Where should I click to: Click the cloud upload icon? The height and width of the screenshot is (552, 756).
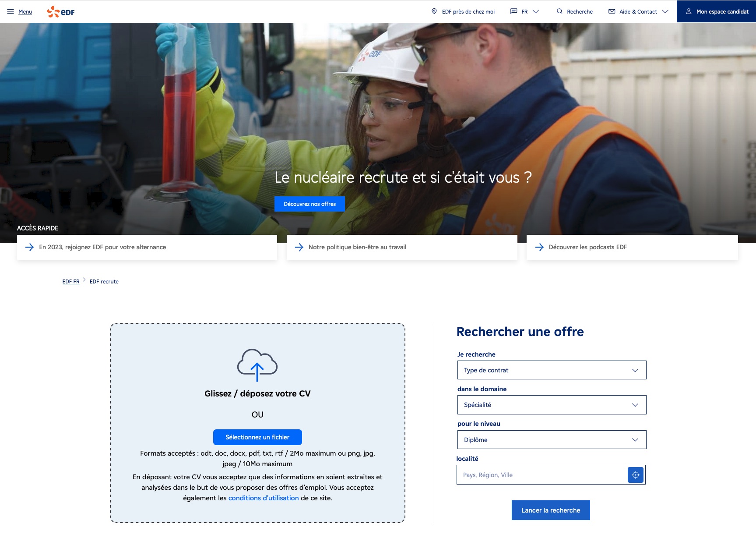[x=257, y=365]
